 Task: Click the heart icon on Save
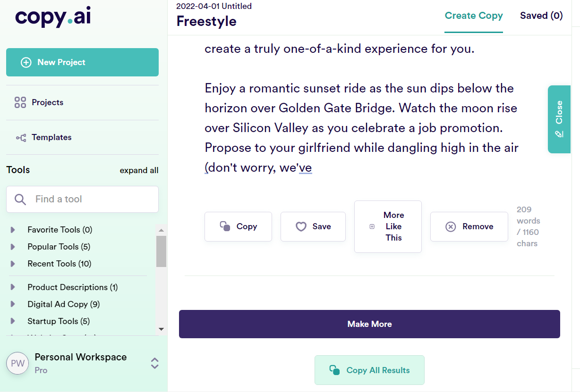301,227
